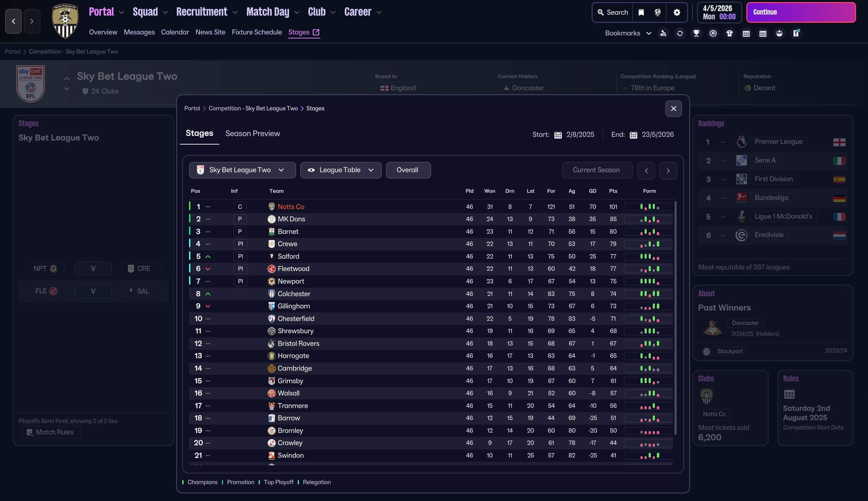
Task: Open settings gear icon
Action: coord(677,12)
